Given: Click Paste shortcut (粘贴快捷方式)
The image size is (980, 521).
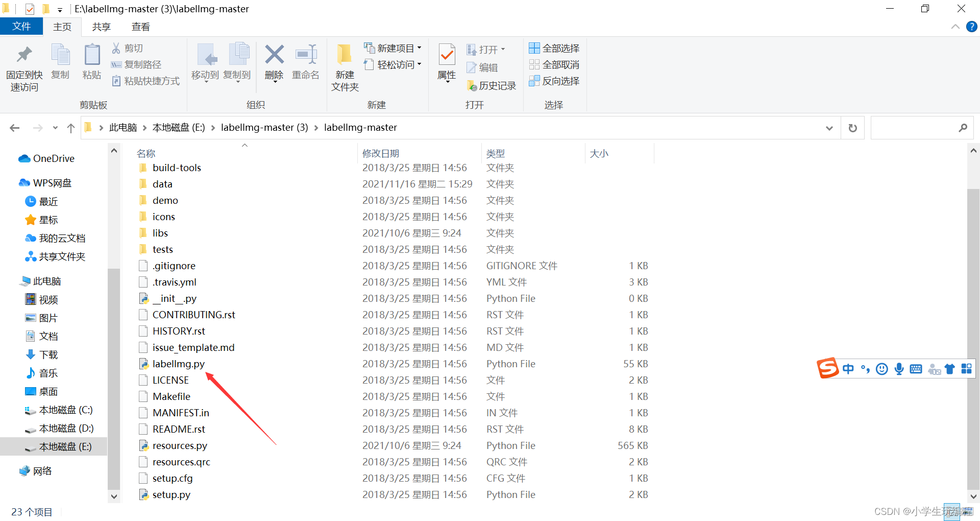Looking at the screenshot, I should [x=146, y=81].
